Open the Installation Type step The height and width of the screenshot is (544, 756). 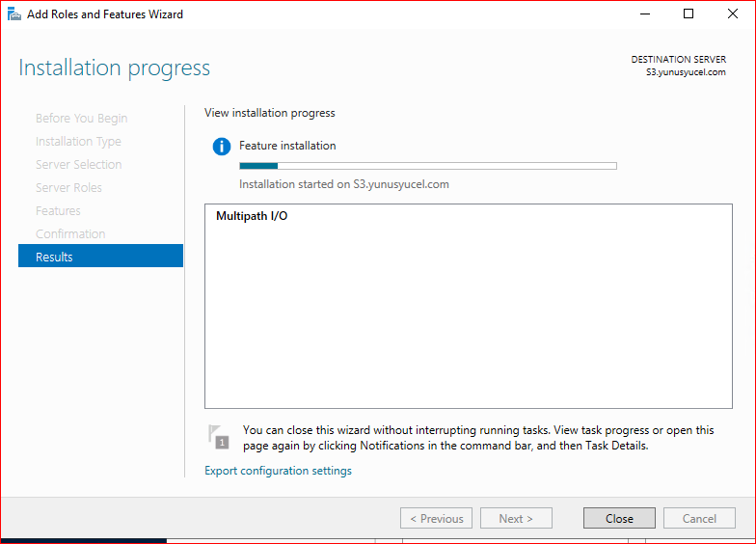pos(78,141)
